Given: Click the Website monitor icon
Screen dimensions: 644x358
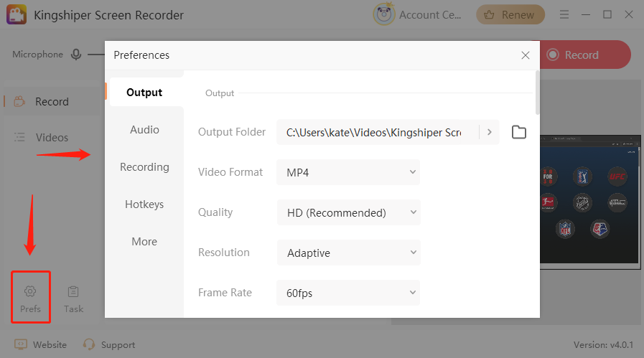Looking at the screenshot, I should [21, 344].
